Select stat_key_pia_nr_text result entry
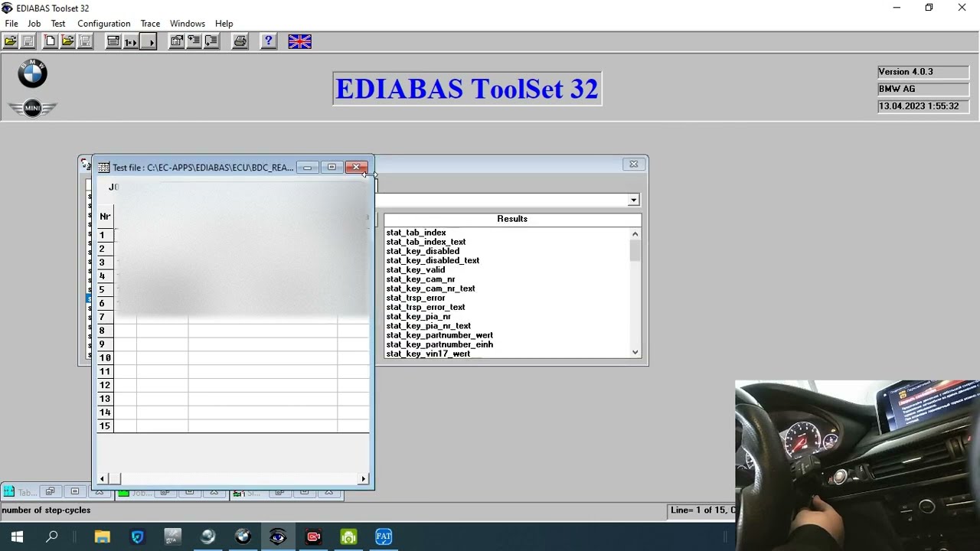This screenshot has height=551, width=980. 428,326
